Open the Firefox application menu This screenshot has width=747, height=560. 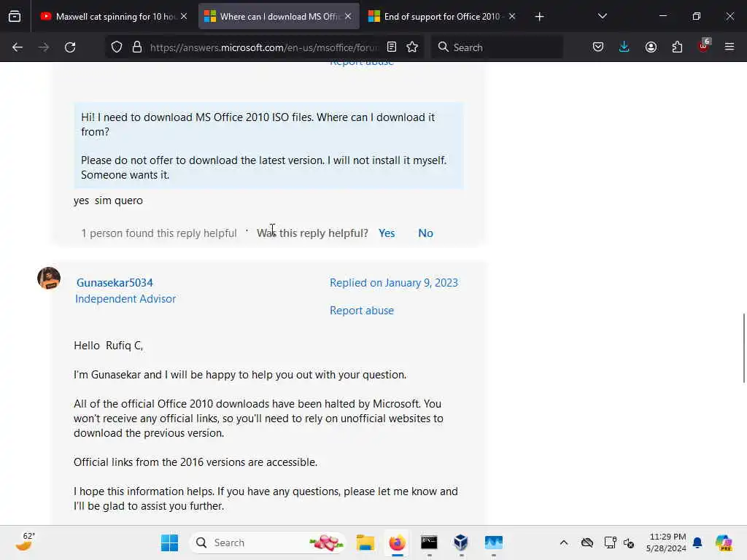point(729,47)
